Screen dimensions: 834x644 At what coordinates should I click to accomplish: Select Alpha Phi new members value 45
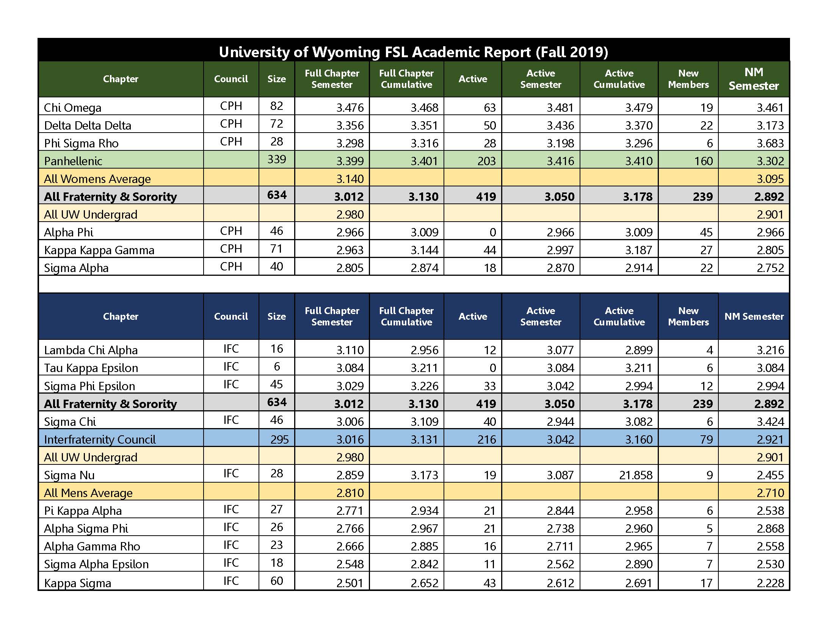click(706, 232)
